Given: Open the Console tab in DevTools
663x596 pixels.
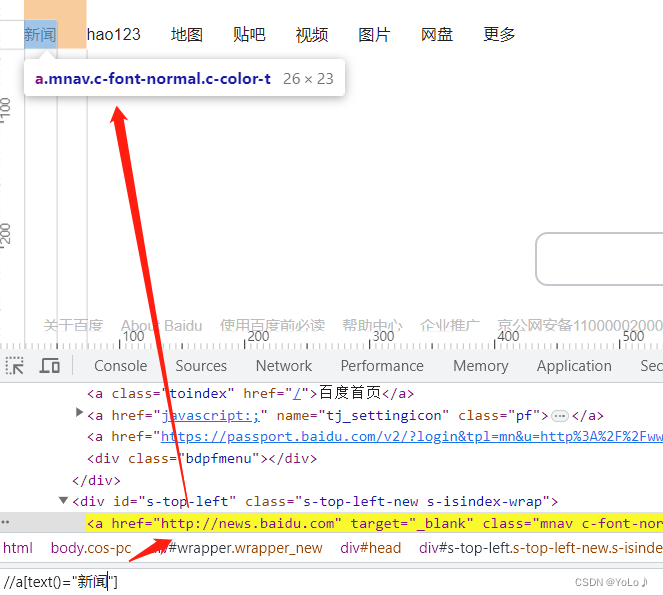Looking at the screenshot, I should (x=121, y=366).
